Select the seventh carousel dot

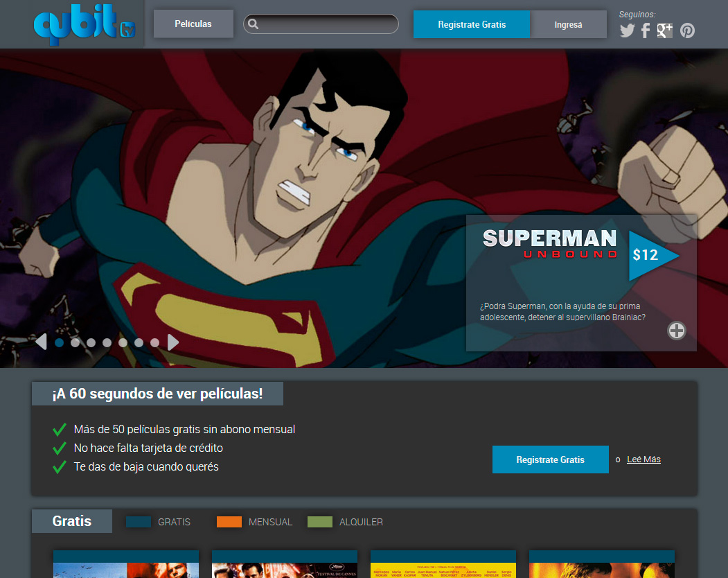click(x=154, y=342)
